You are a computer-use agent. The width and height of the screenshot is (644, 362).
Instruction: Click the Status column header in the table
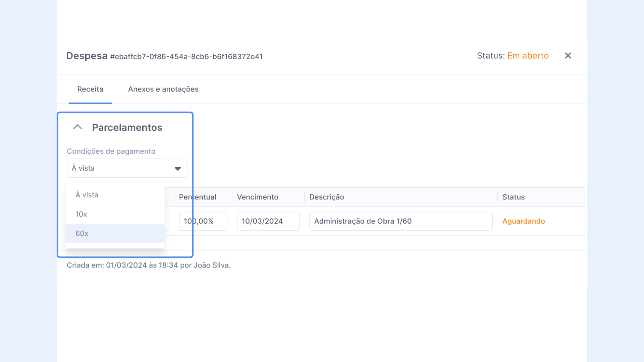pos(513,197)
